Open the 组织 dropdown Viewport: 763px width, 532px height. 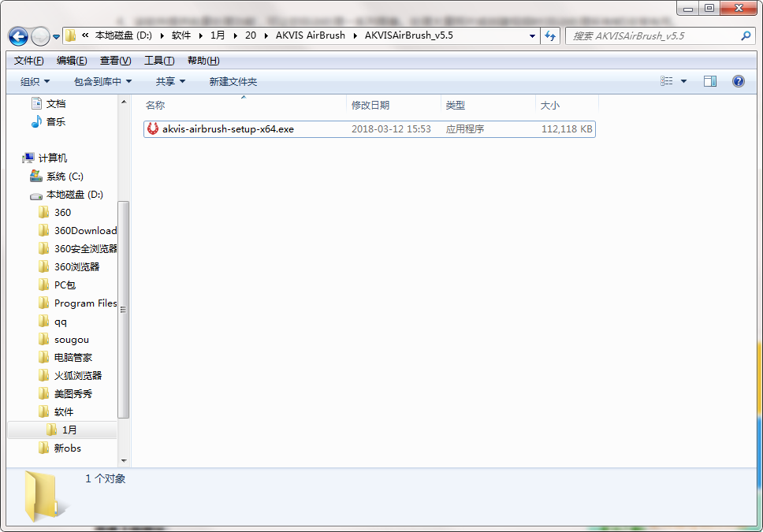coord(35,81)
